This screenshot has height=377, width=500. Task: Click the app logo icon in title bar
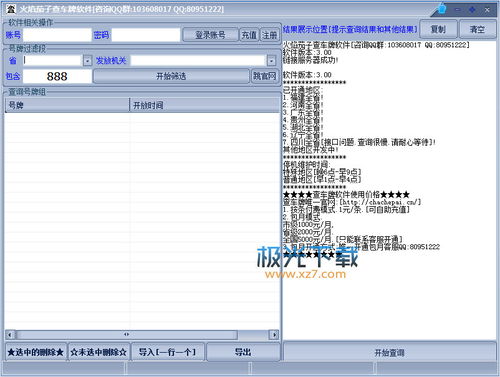coord(11,9)
